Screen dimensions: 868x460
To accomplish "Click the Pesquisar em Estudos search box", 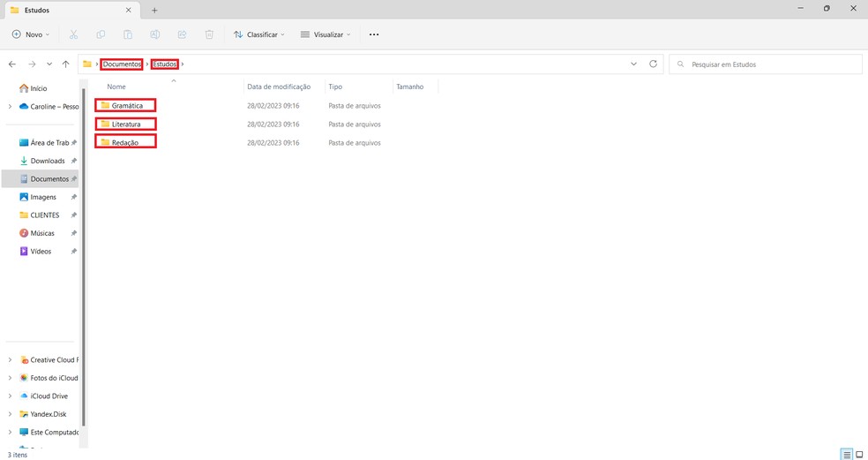I will pos(766,64).
